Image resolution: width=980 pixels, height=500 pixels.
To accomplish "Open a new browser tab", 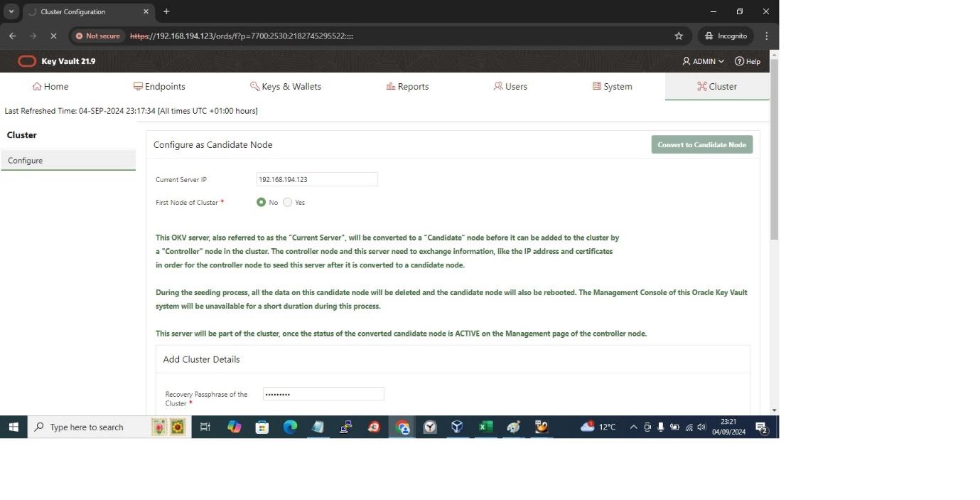I will coord(166,11).
